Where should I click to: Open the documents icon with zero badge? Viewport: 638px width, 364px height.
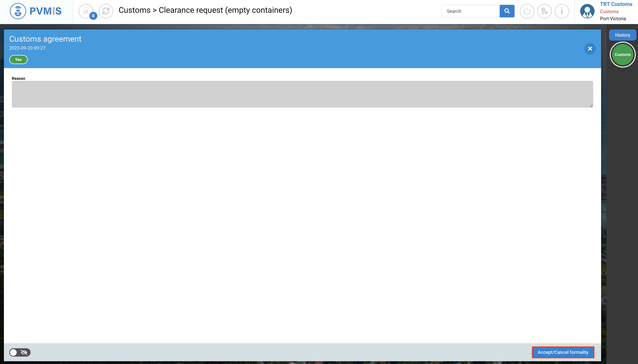click(x=86, y=11)
